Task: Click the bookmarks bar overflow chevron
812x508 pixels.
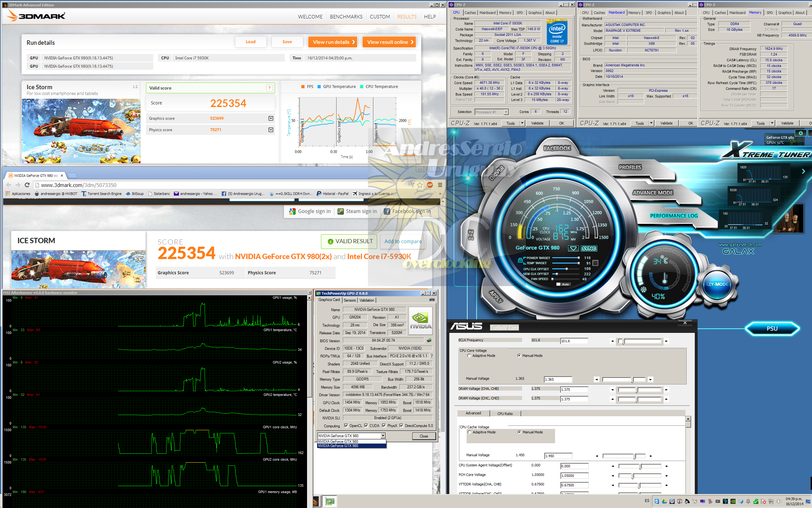Action: (x=440, y=194)
